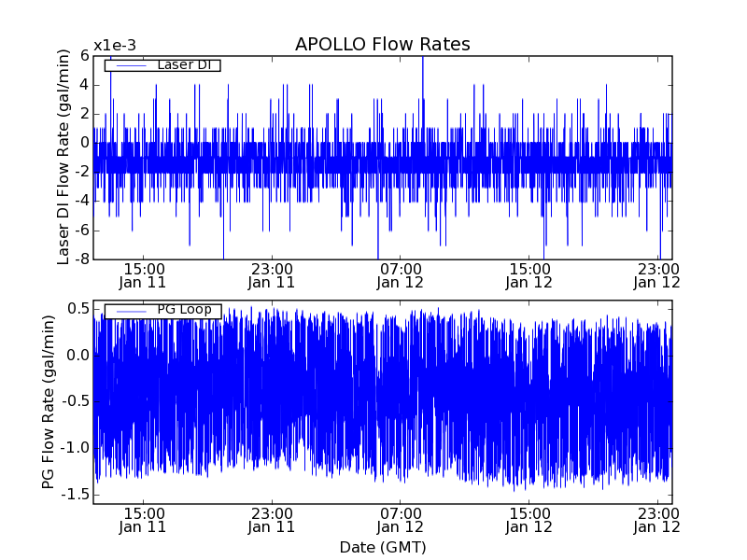Click the Laser DI legend entry
Image resolution: width=747 pixels, height=560 pixels.
coord(162,64)
